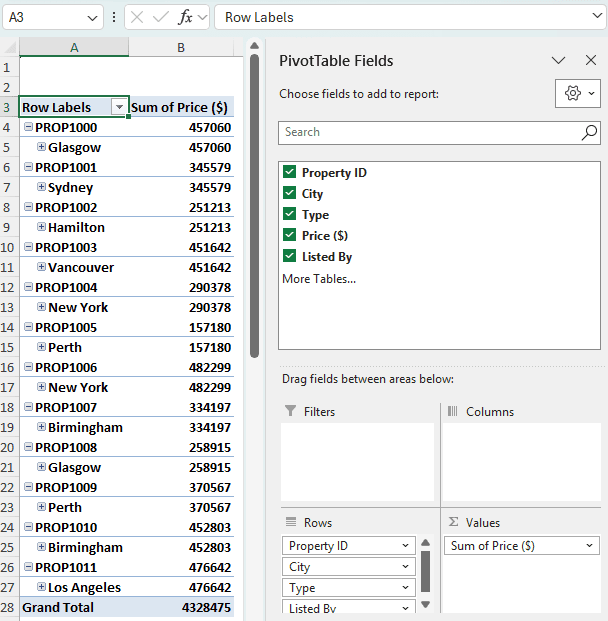608x621 pixels.
Task: Click the field search magnifier icon
Action: [589, 132]
